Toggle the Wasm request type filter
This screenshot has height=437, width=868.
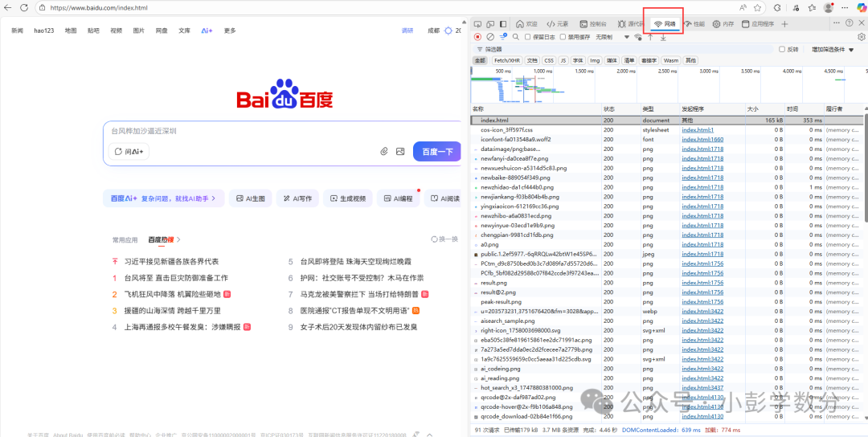671,60
